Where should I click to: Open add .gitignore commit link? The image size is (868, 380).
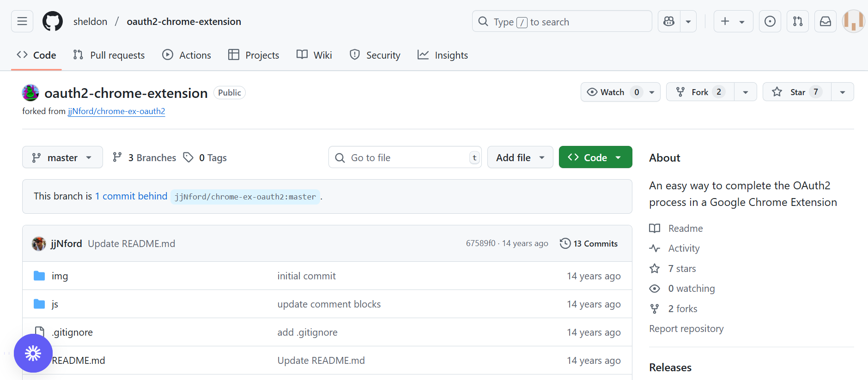pyautogui.click(x=307, y=332)
